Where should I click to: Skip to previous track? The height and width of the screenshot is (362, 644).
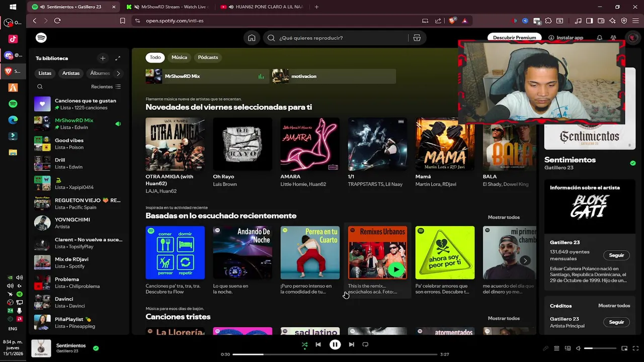318,344
